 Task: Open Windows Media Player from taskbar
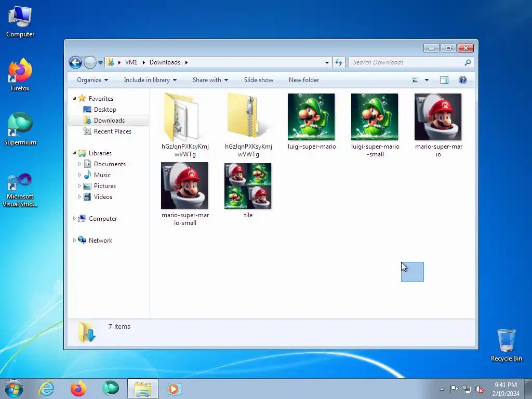pyautogui.click(x=175, y=389)
